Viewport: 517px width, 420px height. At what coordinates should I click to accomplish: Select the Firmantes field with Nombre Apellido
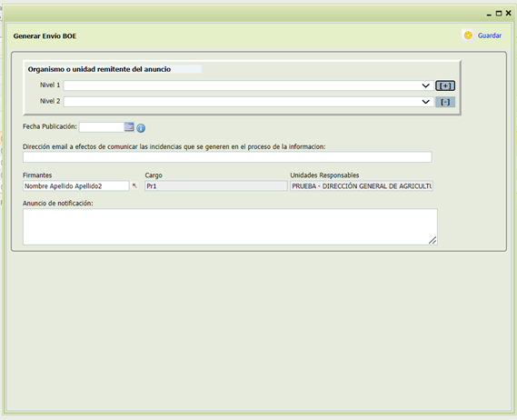[x=75, y=185]
